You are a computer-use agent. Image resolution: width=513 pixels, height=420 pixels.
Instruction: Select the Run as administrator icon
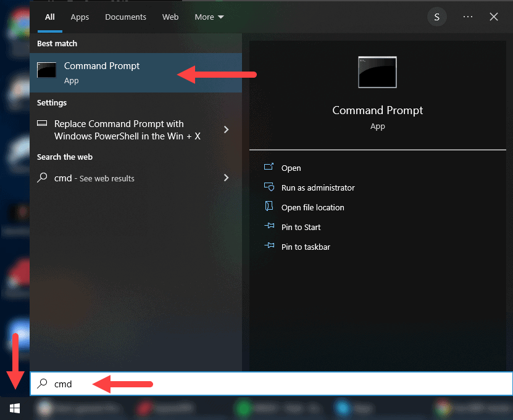(269, 187)
